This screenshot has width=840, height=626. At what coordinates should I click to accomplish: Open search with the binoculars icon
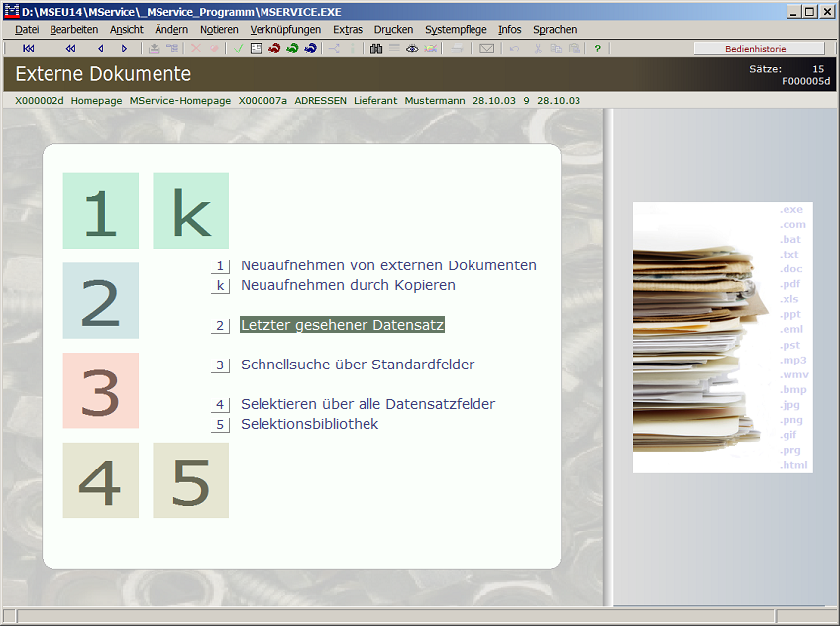tap(376, 49)
